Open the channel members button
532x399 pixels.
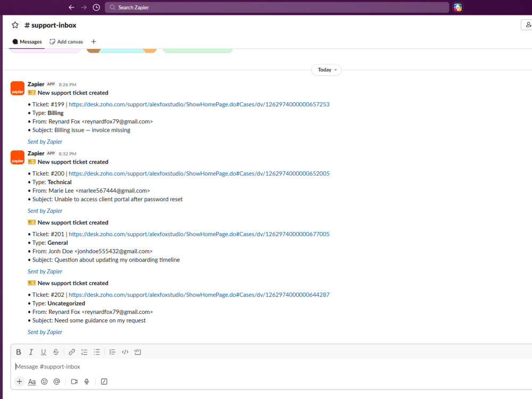527,25
